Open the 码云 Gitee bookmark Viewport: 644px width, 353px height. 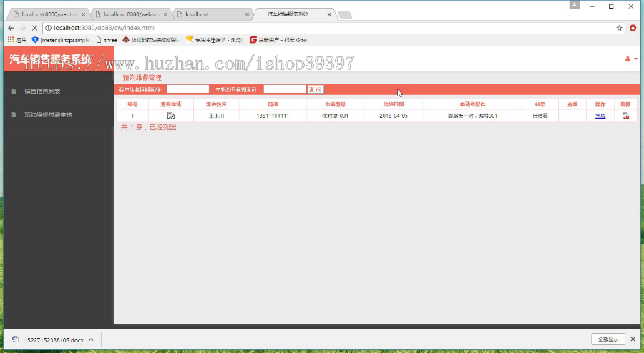278,40
